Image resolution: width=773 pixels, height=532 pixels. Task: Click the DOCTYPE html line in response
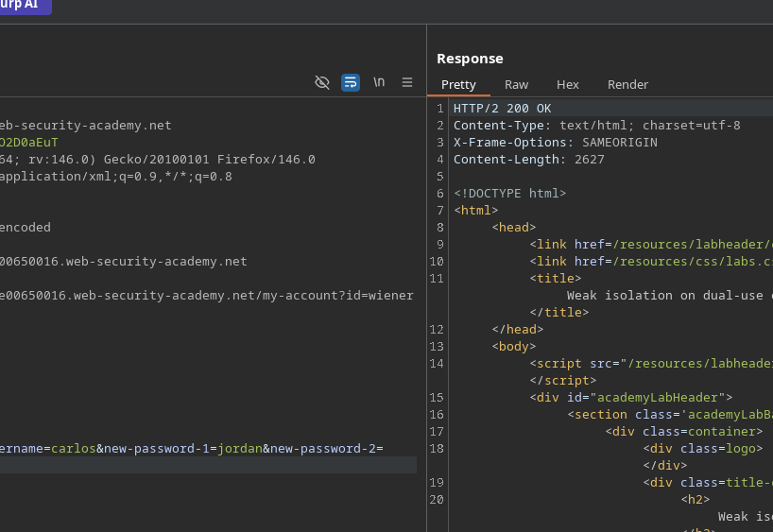coord(509,193)
